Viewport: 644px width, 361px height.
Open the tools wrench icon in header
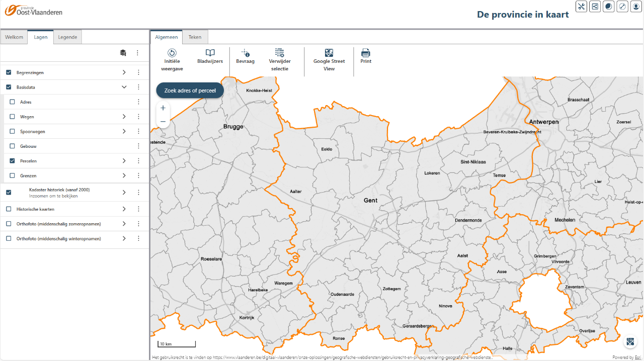(582, 7)
